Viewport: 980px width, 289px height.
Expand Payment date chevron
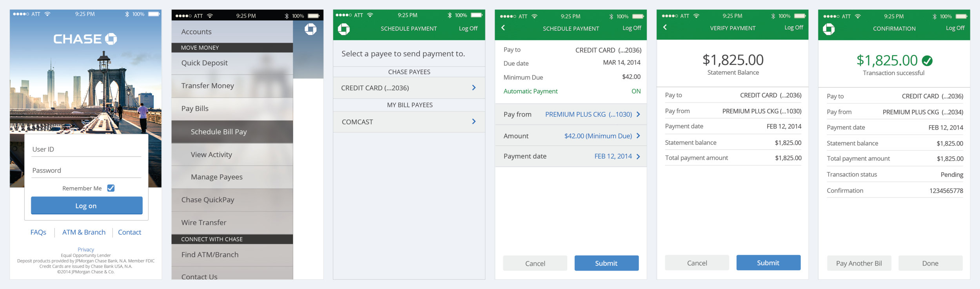[x=638, y=157]
